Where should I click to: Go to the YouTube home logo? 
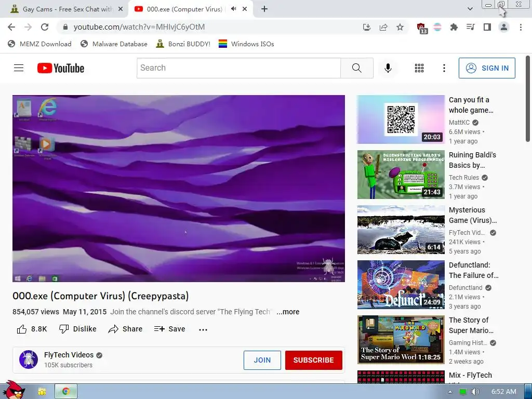61,68
